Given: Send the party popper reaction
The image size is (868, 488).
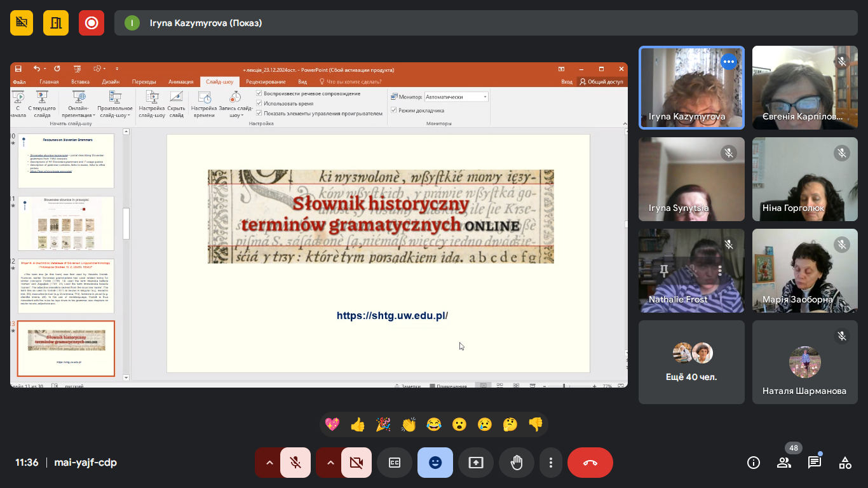Looking at the screenshot, I should click(383, 424).
